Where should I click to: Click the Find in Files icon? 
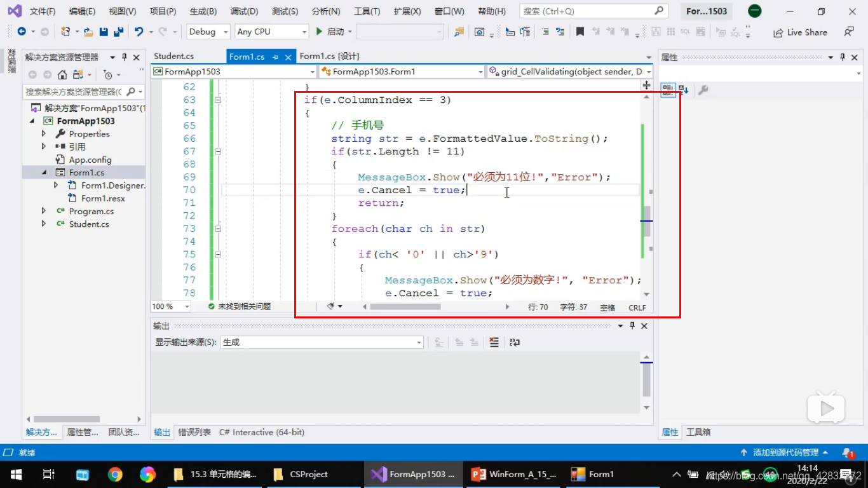(458, 32)
